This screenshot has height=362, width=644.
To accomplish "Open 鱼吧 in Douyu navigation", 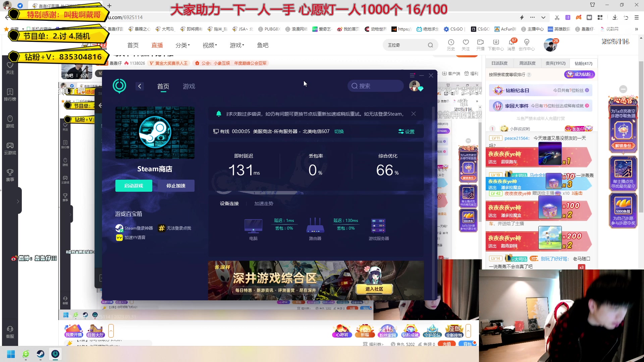I will click(263, 45).
